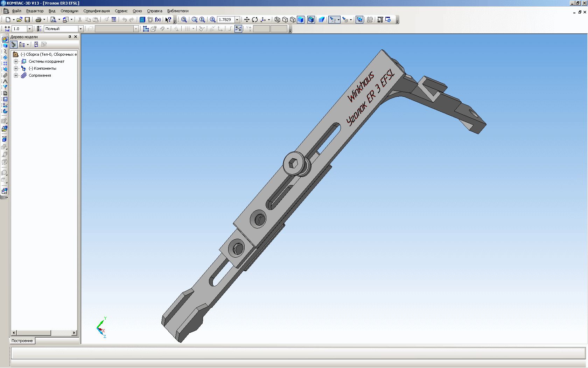The height and width of the screenshot is (368, 588).
Task: Toggle the cursor rounding snap button
Action: 238,29
